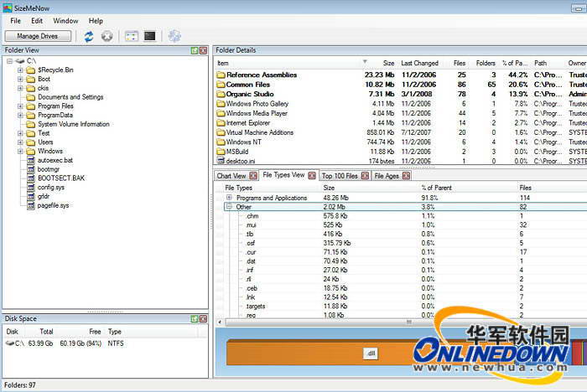Image resolution: width=587 pixels, height=392 pixels.
Task: Collapse the Other file types group
Action: 229,207
